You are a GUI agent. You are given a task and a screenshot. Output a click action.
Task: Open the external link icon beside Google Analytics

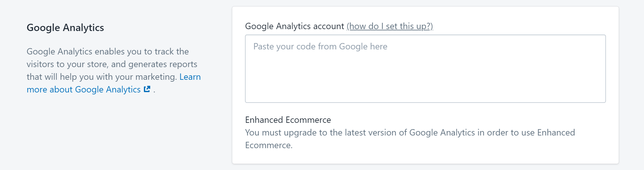[x=147, y=89]
